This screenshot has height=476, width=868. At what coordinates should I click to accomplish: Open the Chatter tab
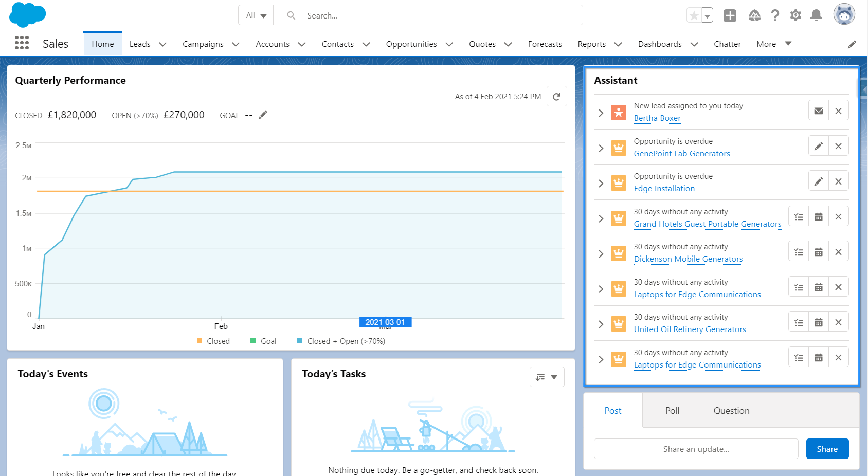point(727,44)
